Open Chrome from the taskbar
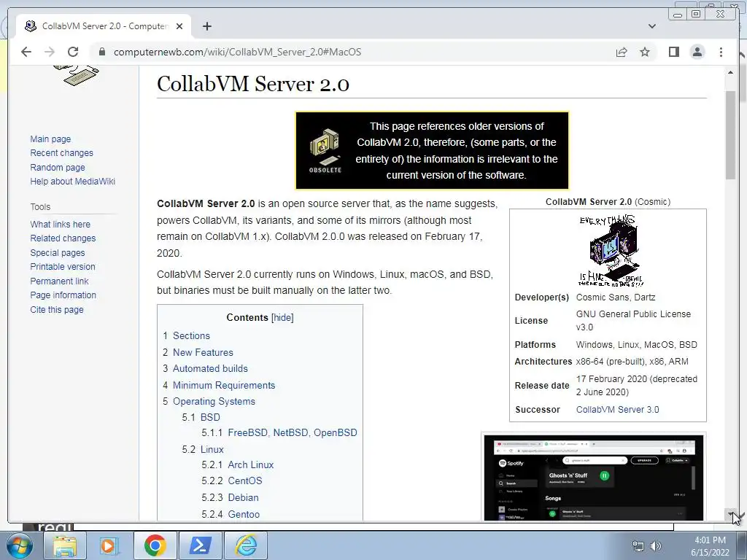This screenshot has height=560, width=747. pos(155,545)
